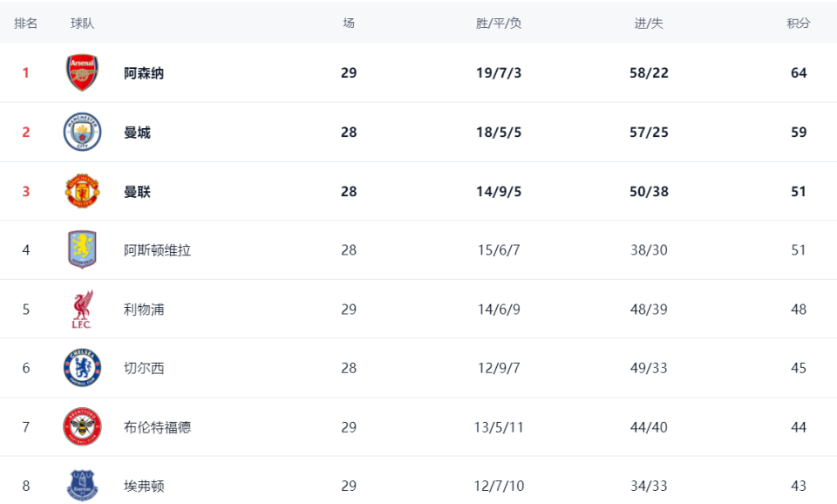Click Arsenal's 64 points value

pyautogui.click(x=799, y=73)
